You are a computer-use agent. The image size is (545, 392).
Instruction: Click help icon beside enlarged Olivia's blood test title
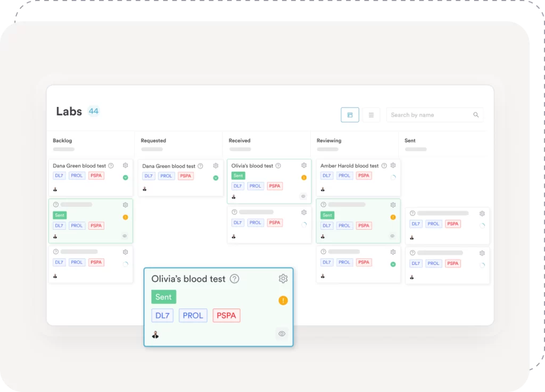pyautogui.click(x=234, y=279)
